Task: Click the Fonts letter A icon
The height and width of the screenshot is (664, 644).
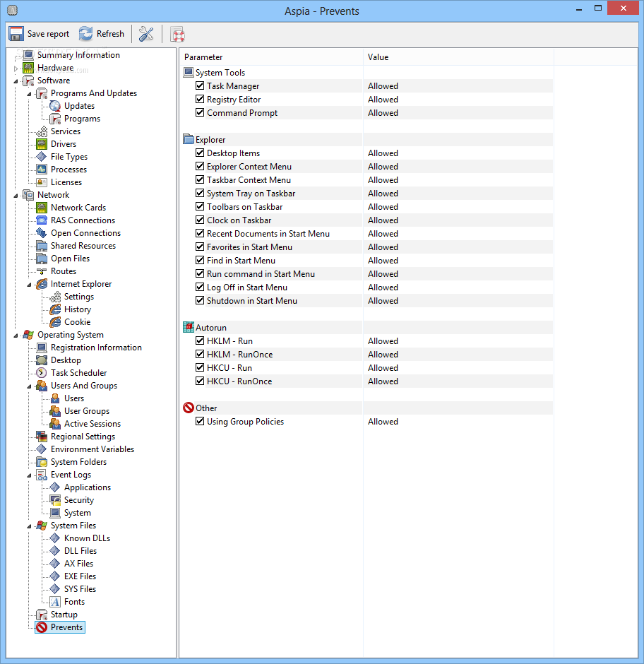Action: 55,602
